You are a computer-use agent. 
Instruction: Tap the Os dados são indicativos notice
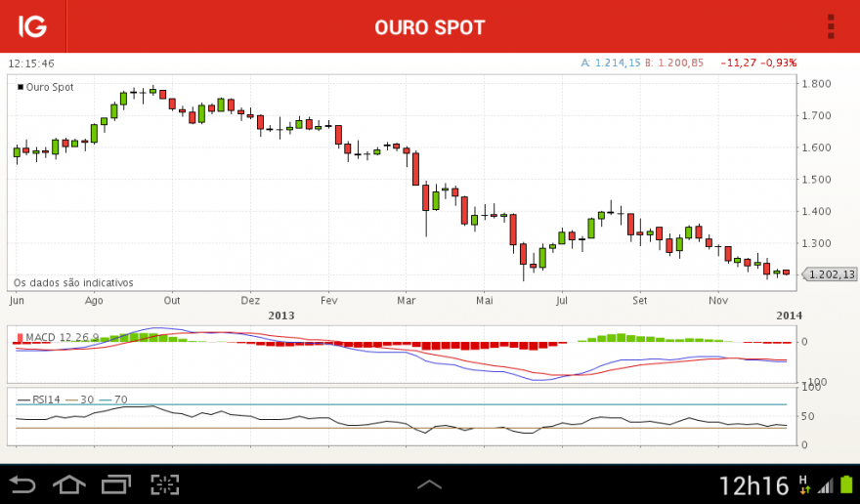[x=73, y=283]
